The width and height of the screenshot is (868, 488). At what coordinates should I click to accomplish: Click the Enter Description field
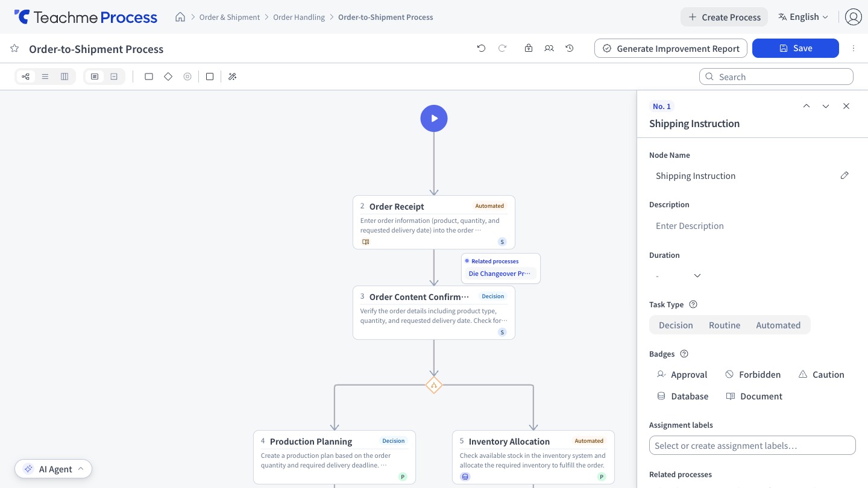[752, 226]
